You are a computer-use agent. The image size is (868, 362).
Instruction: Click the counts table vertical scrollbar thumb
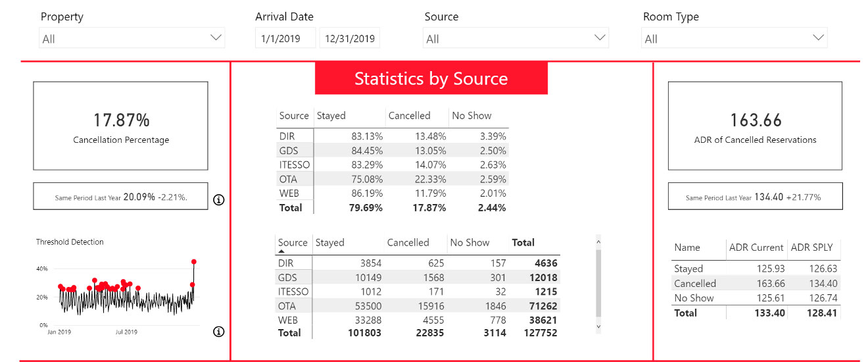tap(598, 283)
